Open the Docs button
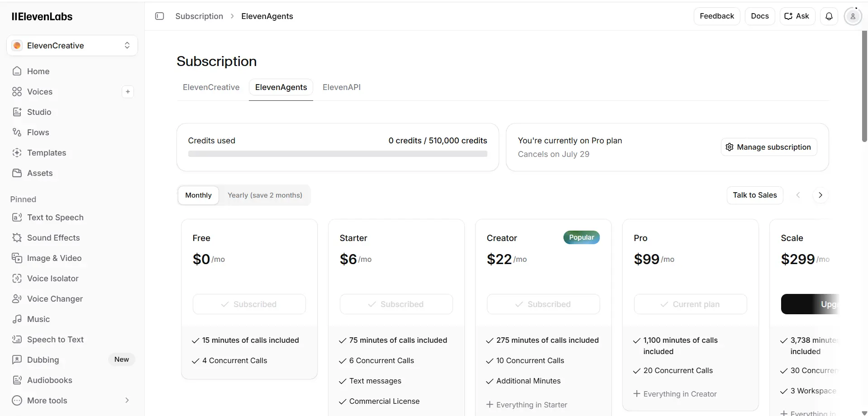 point(760,16)
